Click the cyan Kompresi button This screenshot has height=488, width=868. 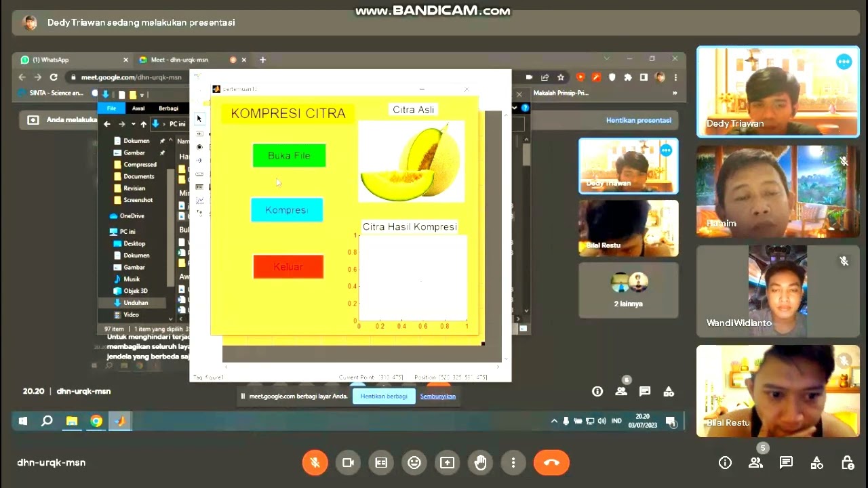pyautogui.click(x=287, y=210)
